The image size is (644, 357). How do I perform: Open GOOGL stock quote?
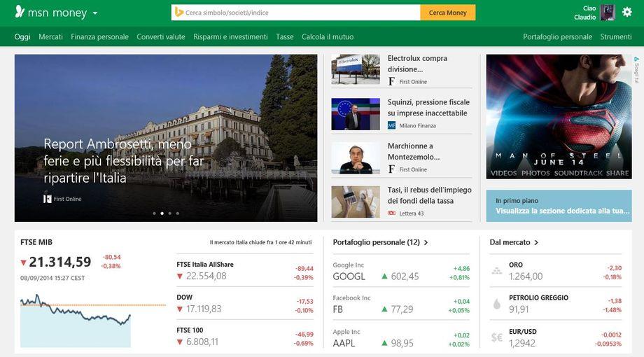pyautogui.click(x=401, y=270)
